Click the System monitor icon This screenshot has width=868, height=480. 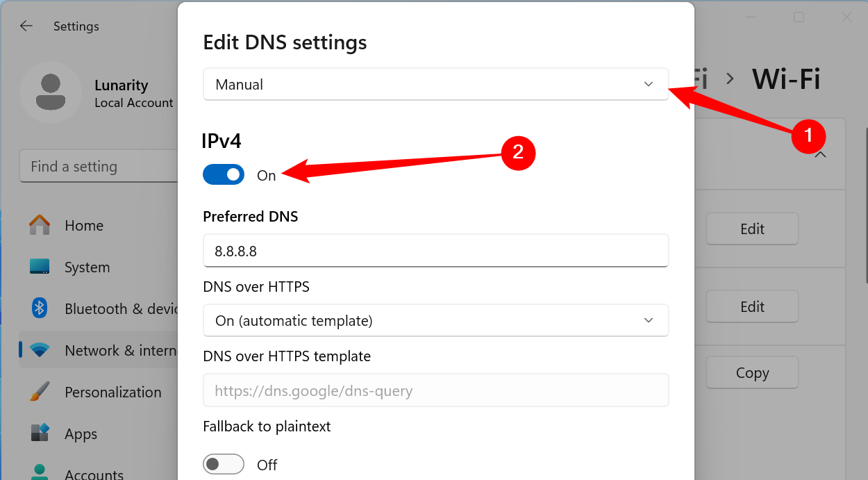(40, 267)
